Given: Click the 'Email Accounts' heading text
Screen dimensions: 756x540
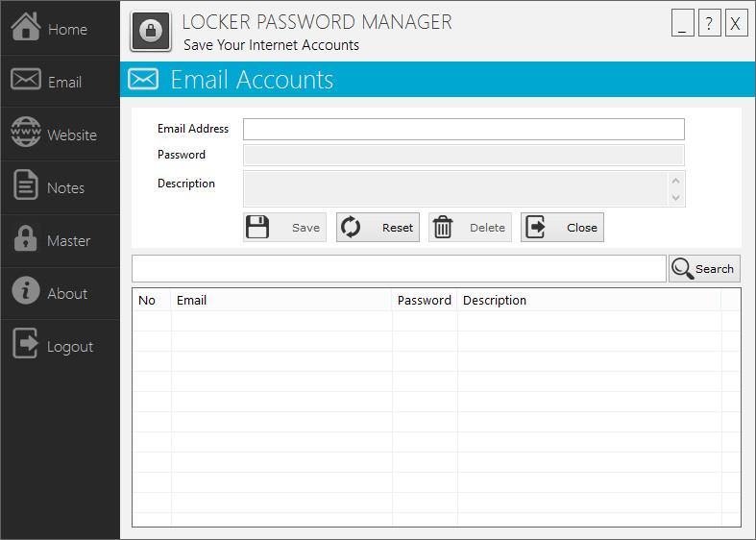Looking at the screenshot, I should click(252, 80).
